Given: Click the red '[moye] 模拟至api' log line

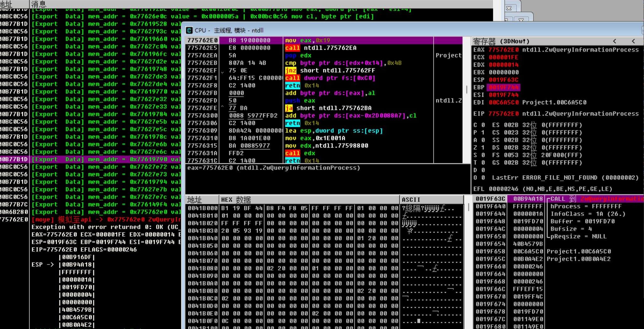Looking at the screenshot, I should tap(106, 219).
